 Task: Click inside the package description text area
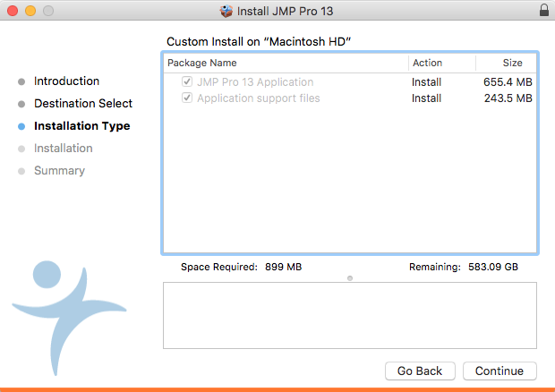350,315
